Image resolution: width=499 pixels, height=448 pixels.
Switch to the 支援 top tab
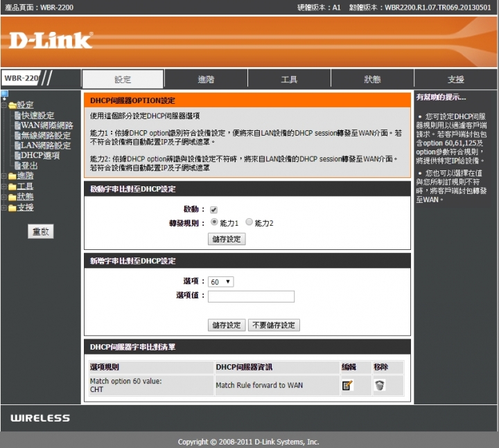(x=456, y=79)
